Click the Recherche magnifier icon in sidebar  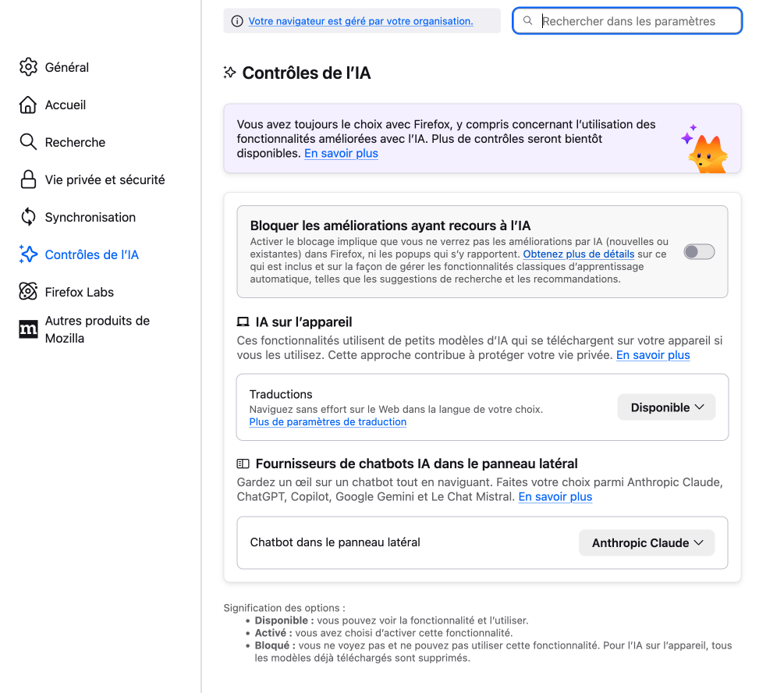28,142
